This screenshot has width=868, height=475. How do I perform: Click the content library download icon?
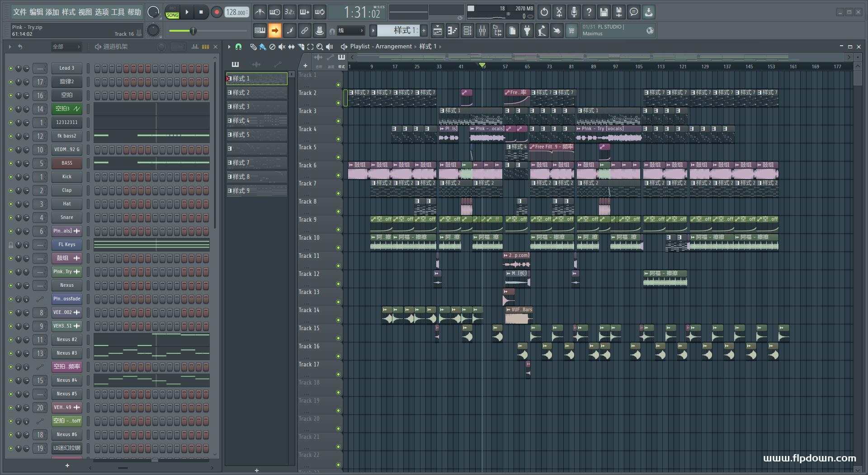[x=649, y=12]
